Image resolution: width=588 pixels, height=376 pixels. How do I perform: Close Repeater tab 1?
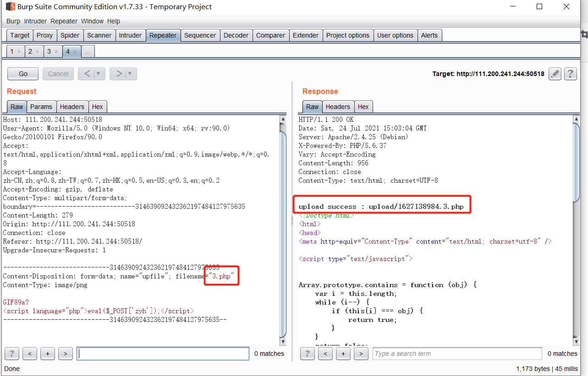(x=19, y=52)
